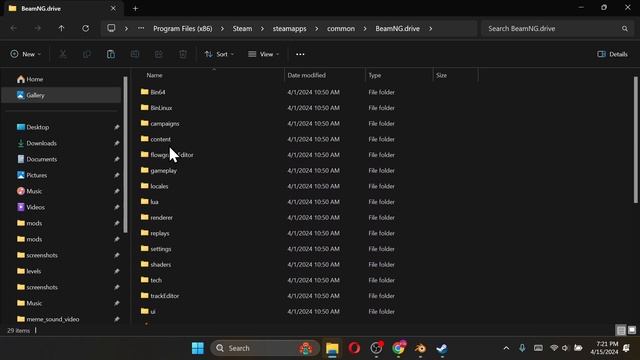Navigate to the steamapps breadcrumb

pyautogui.click(x=289, y=29)
